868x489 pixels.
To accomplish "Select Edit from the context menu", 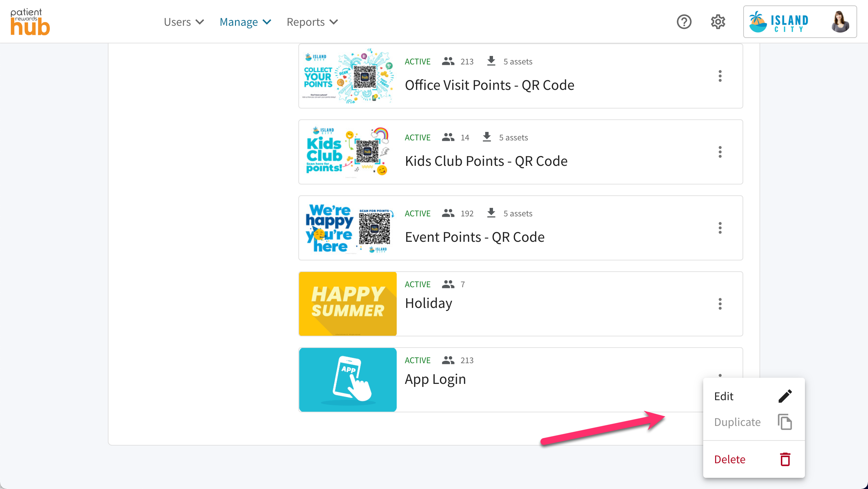I will (x=754, y=396).
